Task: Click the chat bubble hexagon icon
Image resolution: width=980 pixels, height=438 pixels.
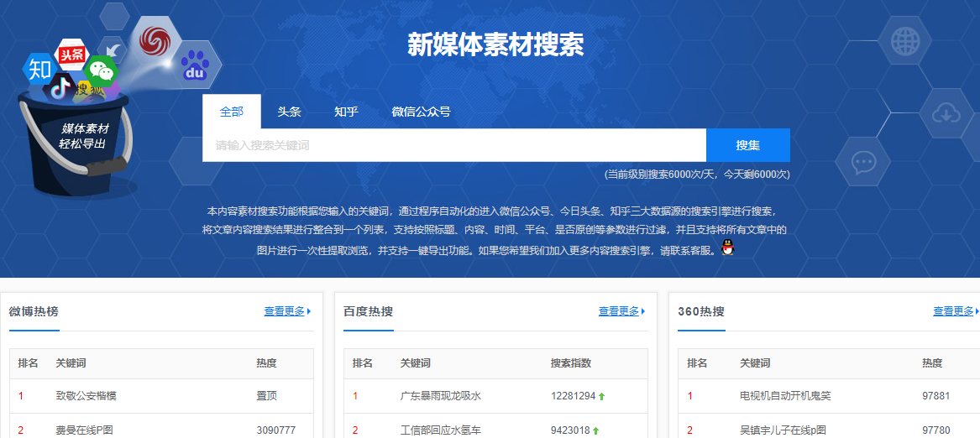Action: 862,161
